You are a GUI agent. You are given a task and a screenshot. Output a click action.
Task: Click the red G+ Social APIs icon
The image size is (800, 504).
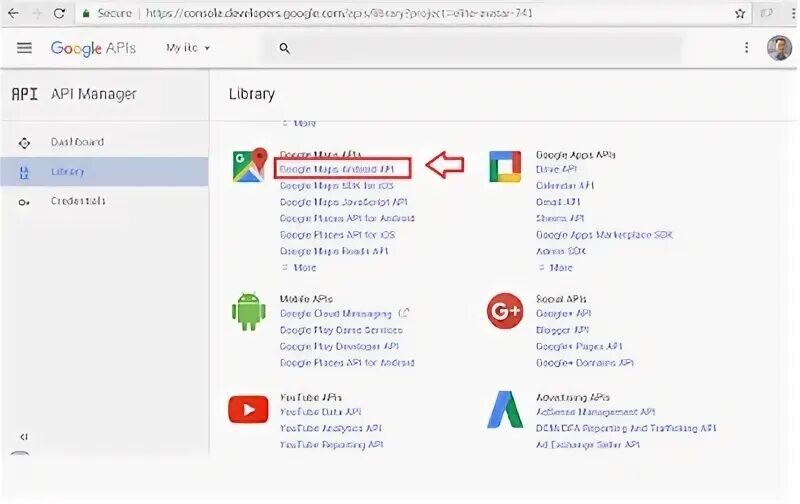pos(505,310)
